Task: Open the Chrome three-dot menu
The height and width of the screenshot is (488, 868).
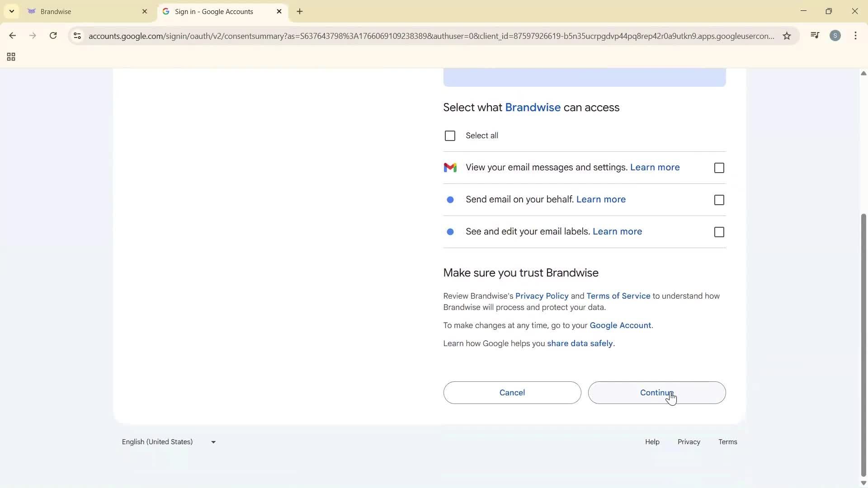Action: coord(856,36)
